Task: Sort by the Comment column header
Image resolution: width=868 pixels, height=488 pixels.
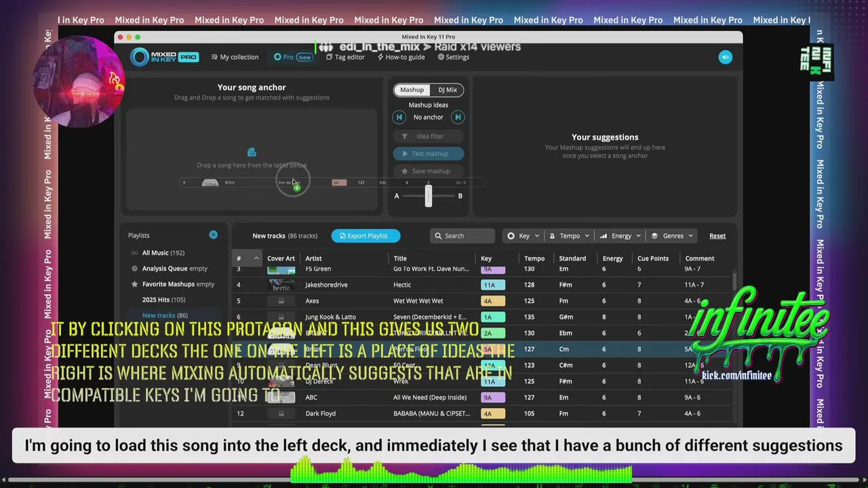Action: [x=700, y=258]
